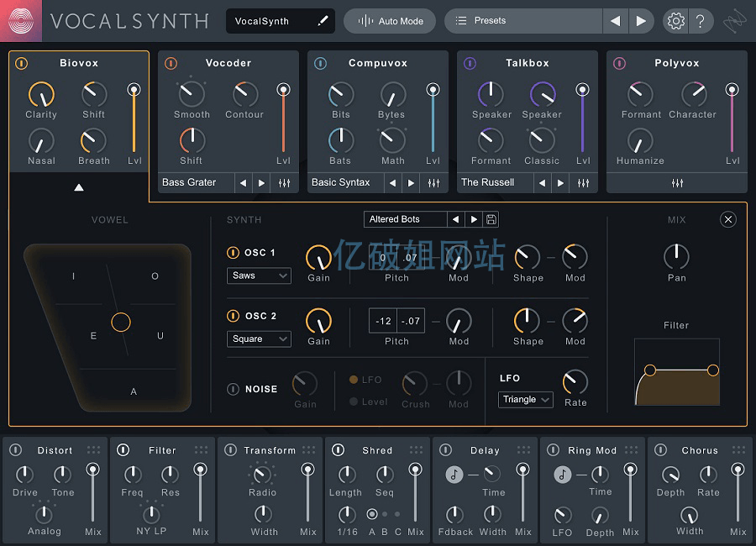Image resolution: width=756 pixels, height=546 pixels.
Task: Expand the LFO Triangle shape dropdown
Action: coord(526,400)
